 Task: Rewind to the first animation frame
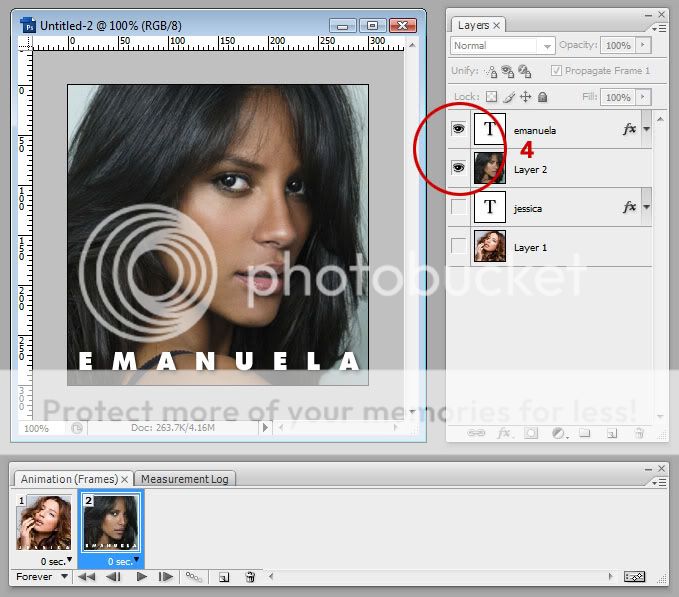[88, 577]
